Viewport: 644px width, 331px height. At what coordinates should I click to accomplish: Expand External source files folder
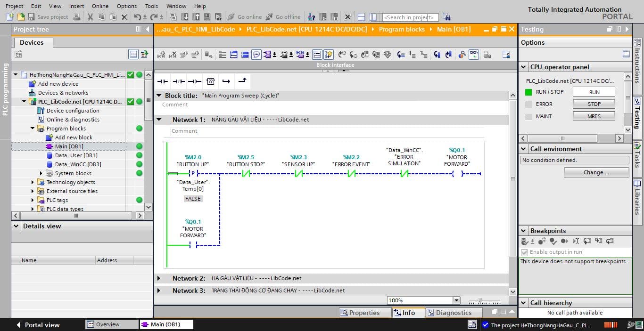33,191
